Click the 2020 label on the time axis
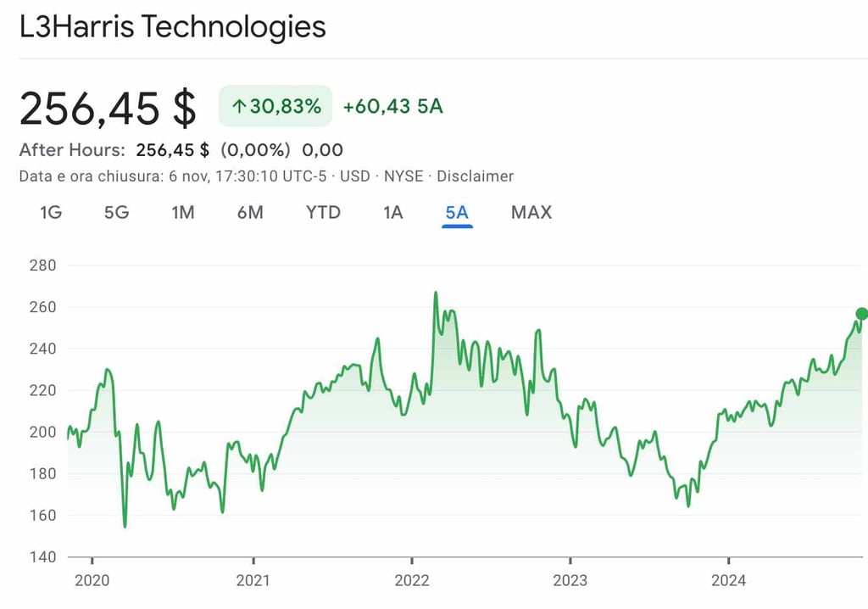868x609 pixels. click(92, 581)
